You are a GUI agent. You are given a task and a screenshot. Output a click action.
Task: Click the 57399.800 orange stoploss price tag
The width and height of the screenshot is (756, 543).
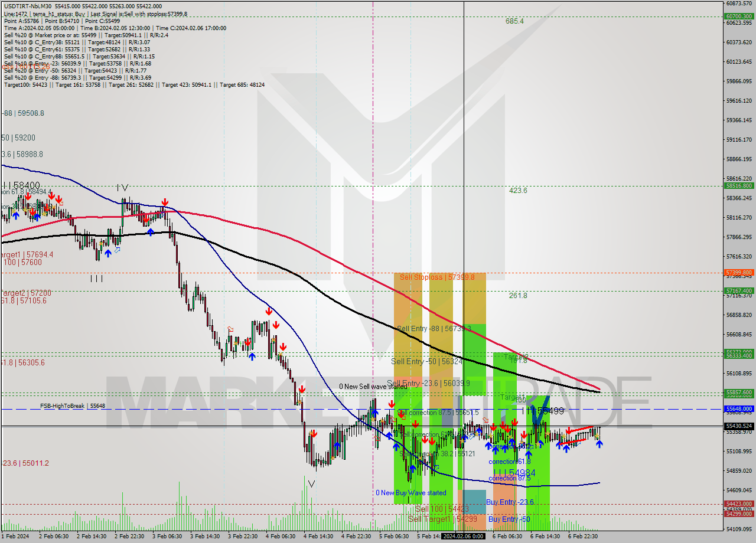click(739, 273)
